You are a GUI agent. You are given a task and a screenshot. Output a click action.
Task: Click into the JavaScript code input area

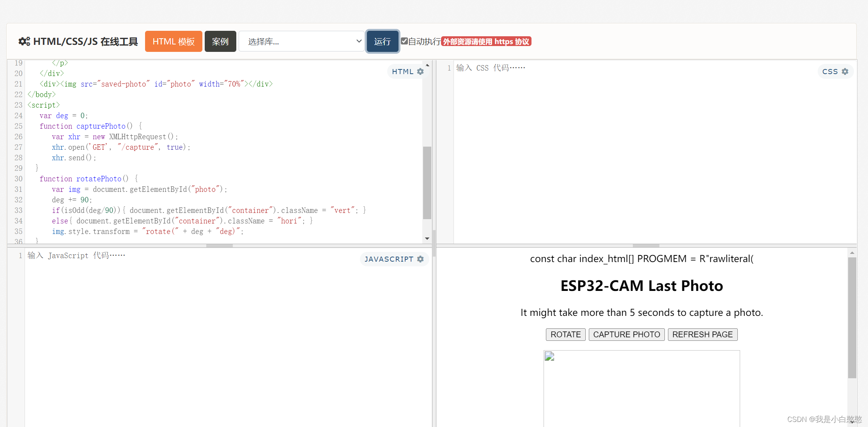click(x=228, y=337)
